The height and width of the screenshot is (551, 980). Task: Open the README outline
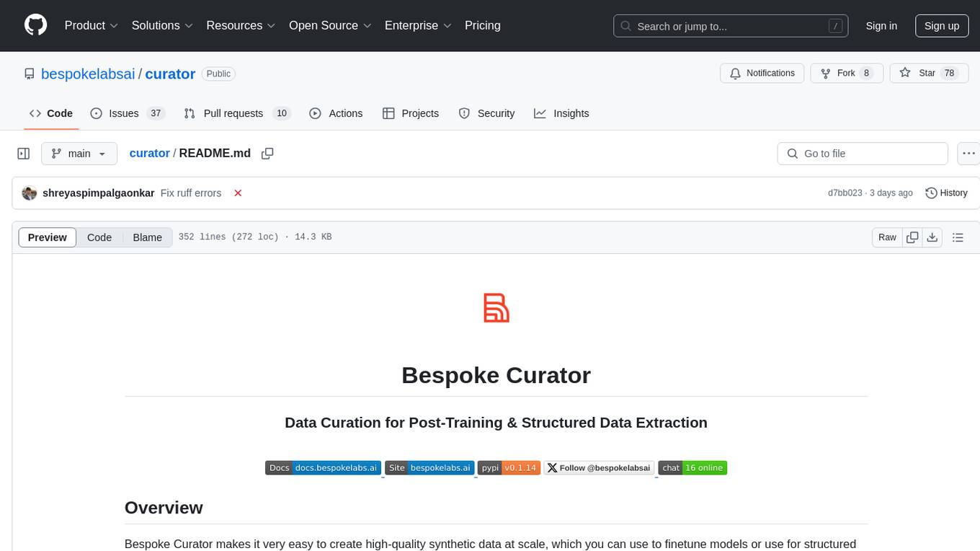pyautogui.click(x=958, y=237)
